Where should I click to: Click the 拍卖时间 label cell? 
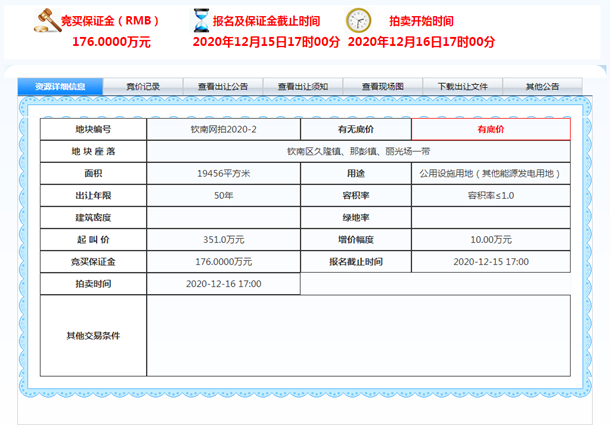93,284
